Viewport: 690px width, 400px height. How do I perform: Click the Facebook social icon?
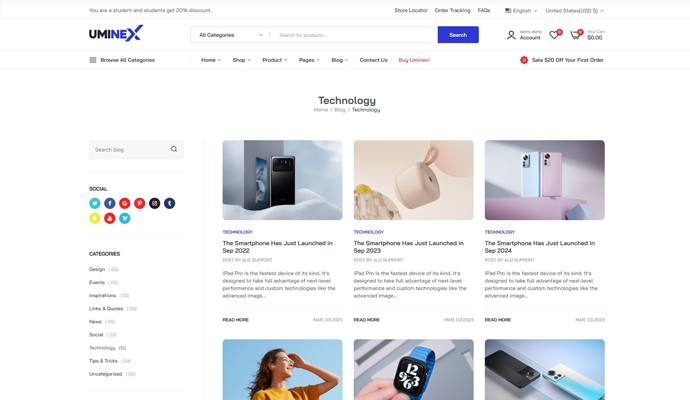click(110, 203)
